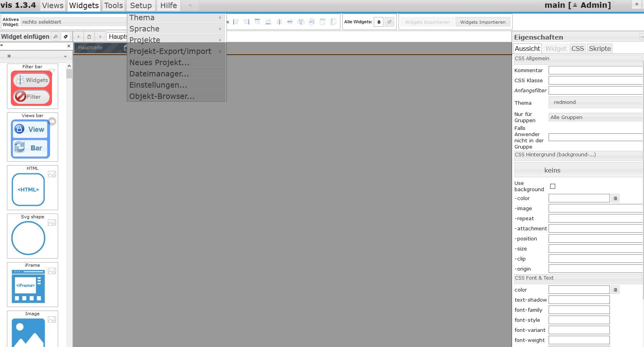The width and height of the screenshot is (644, 347).
Task: Open the Thema dropdown set to redmond
Action: (x=596, y=102)
